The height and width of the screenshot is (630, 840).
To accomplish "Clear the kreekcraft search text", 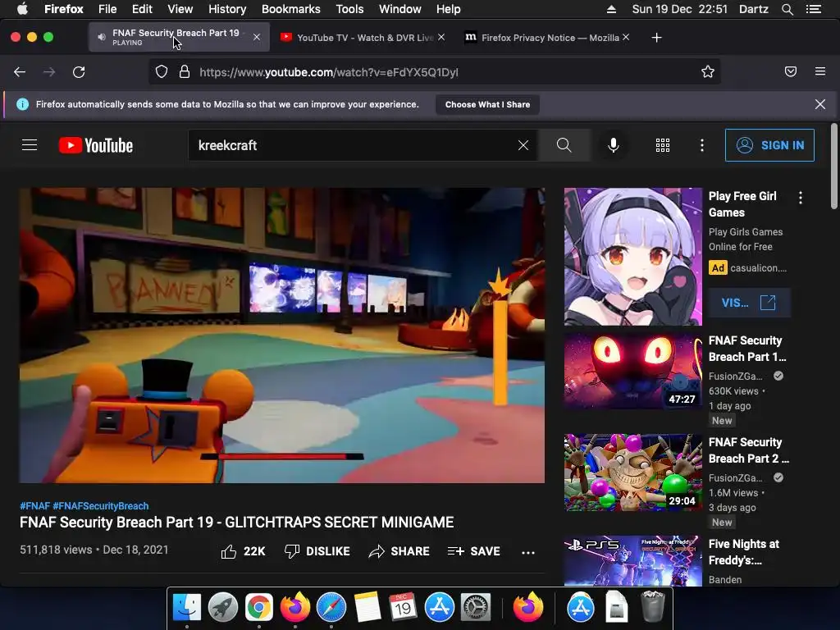I will click(523, 145).
